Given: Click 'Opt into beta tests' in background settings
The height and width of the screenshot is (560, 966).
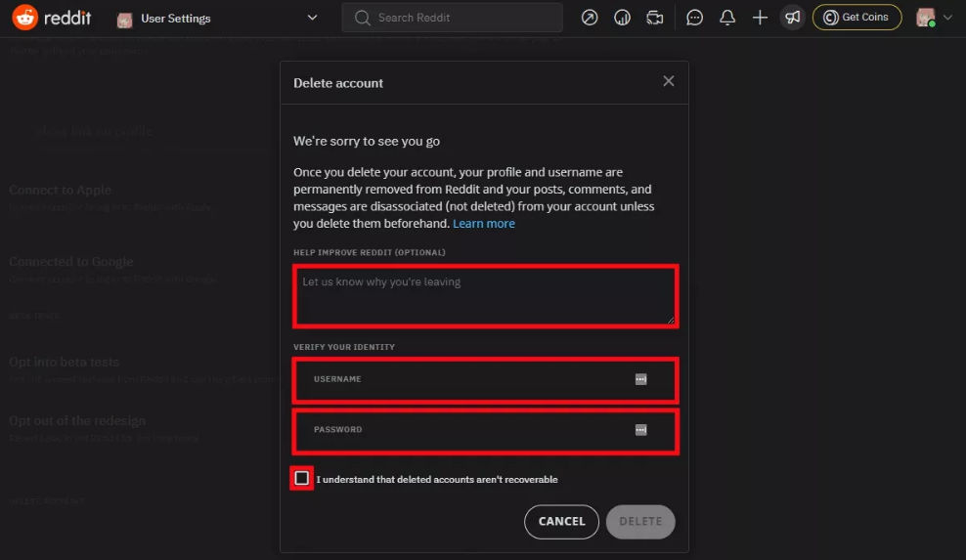Looking at the screenshot, I should click(65, 363).
